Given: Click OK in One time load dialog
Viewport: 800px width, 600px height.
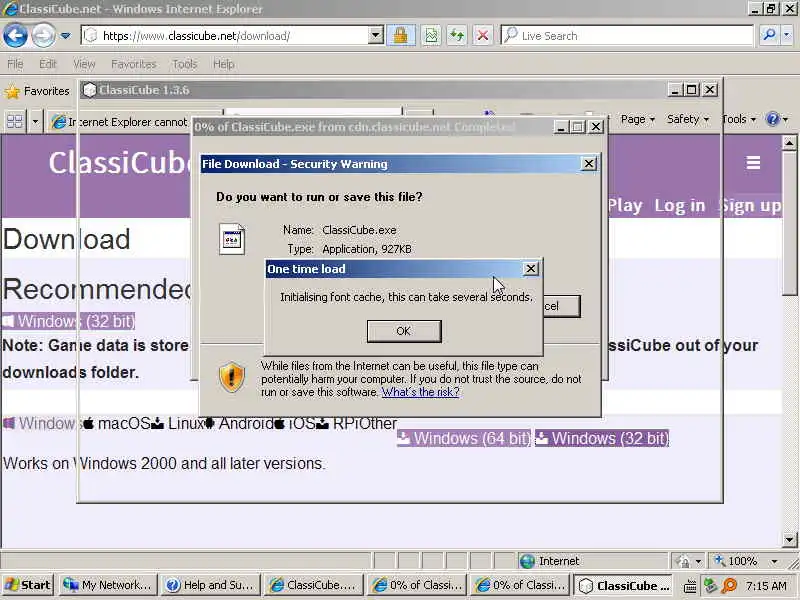Looking at the screenshot, I should coord(404,331).
